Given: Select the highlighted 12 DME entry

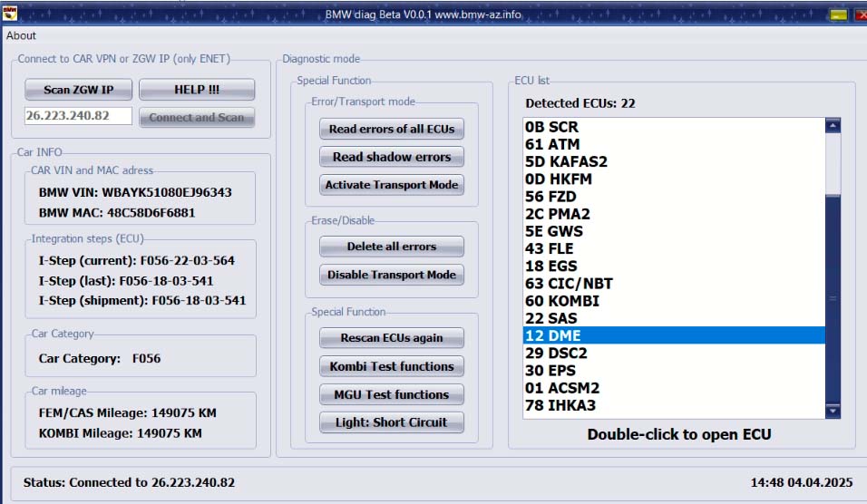Looking at the screenshot, I should 674,335.
